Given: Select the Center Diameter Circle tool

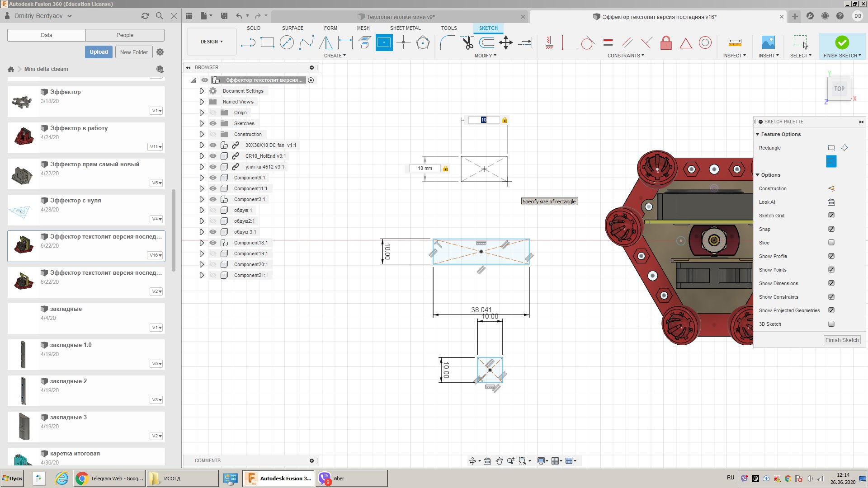Looking at the screenshot, I should tap(287, 43).
